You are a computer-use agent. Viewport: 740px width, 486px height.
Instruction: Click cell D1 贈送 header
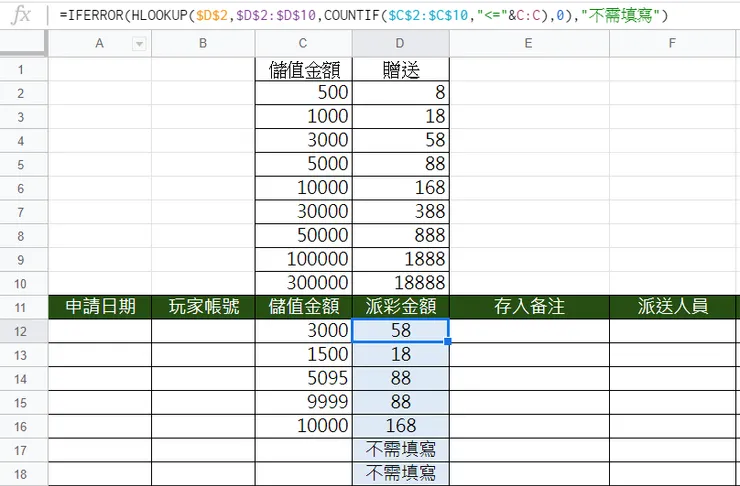coord(401,69)
